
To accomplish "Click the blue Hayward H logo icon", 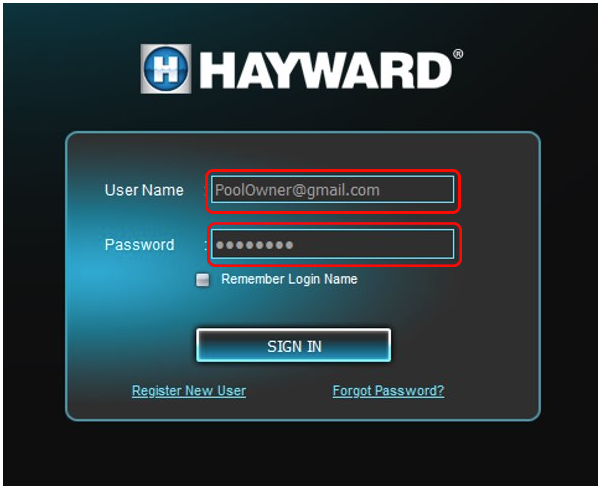I will click(x=167, y=69).
